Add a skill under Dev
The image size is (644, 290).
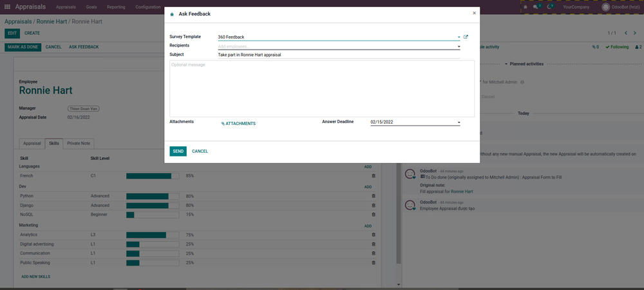[368, 187]
